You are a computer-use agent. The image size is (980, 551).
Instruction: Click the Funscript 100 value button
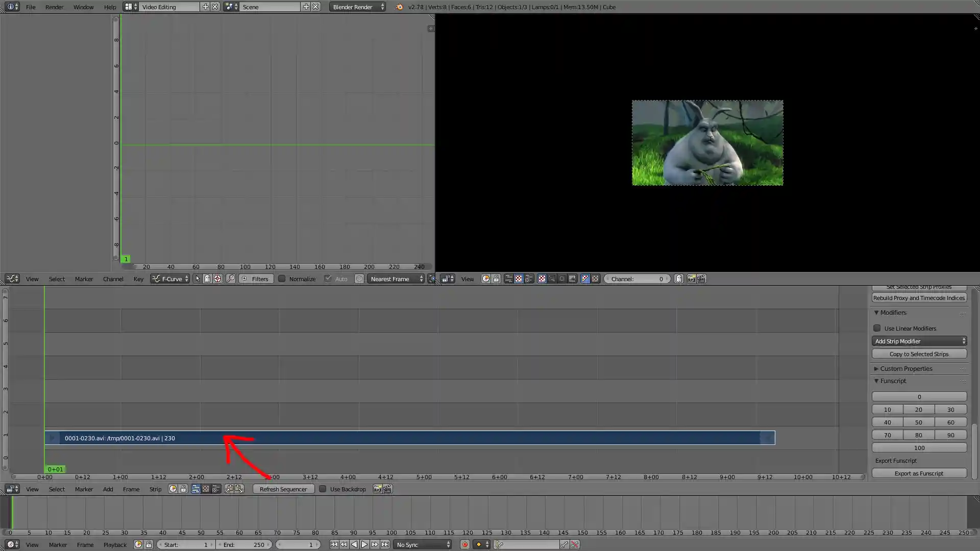(x=919, y=448)
